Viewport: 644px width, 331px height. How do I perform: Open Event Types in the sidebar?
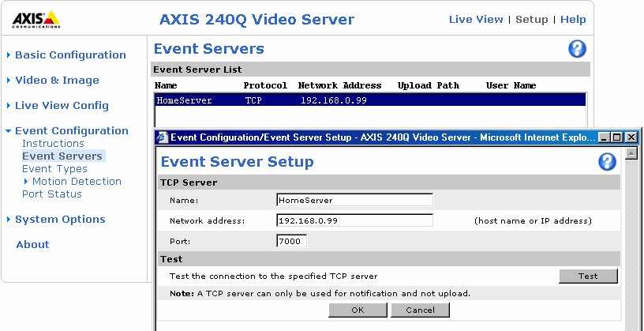click(x=54, y=169)
